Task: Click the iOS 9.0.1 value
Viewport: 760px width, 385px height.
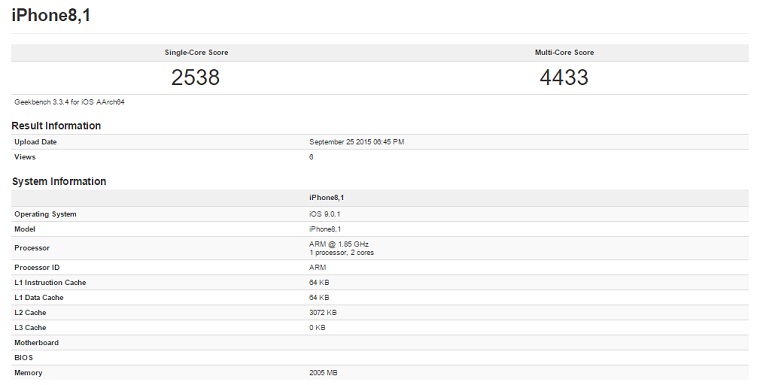Action: (325, 214)
